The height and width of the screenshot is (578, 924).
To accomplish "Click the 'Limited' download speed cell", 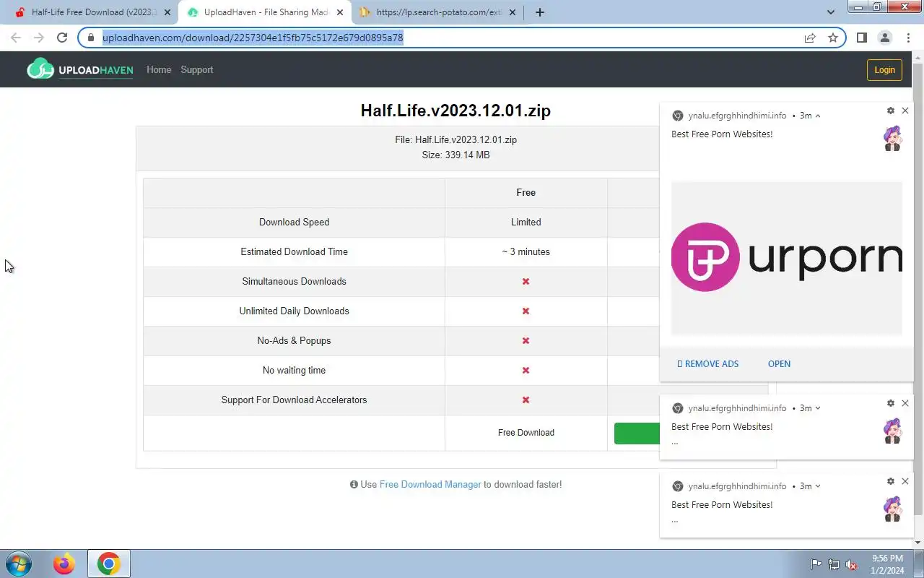I will [526, 223].
